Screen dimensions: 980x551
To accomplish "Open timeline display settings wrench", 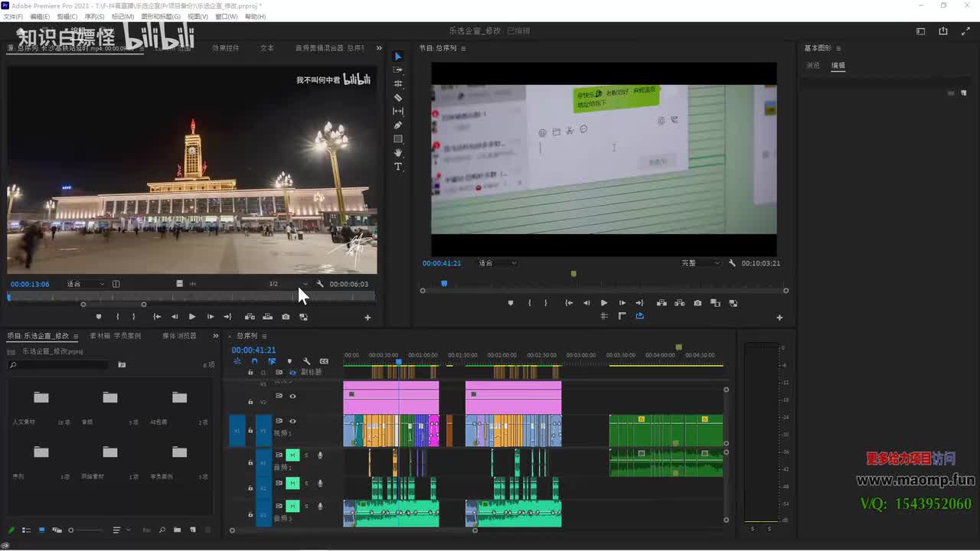I will 306,361.
